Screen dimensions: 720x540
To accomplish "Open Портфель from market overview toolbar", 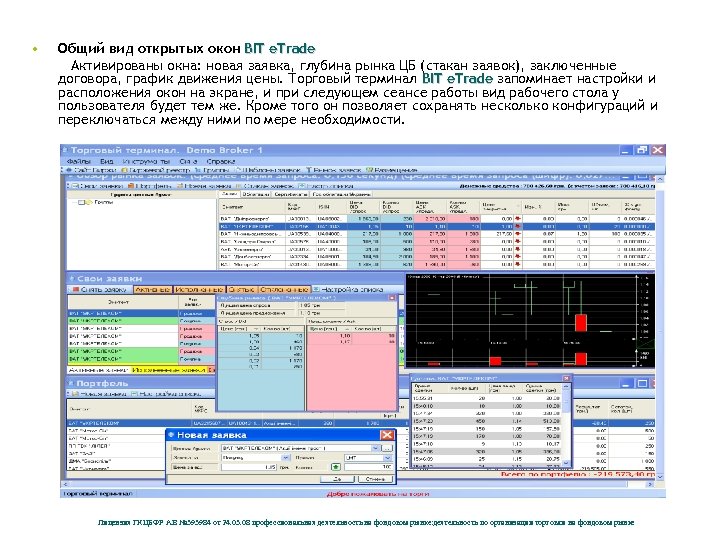I will pyautogui.click(x=150, y=186).
